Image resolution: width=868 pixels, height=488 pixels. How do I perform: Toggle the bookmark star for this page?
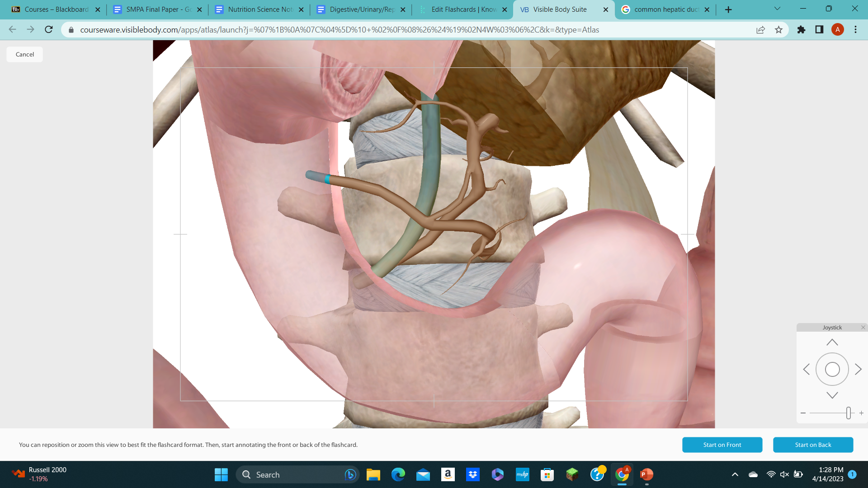[x=778, y=30]
